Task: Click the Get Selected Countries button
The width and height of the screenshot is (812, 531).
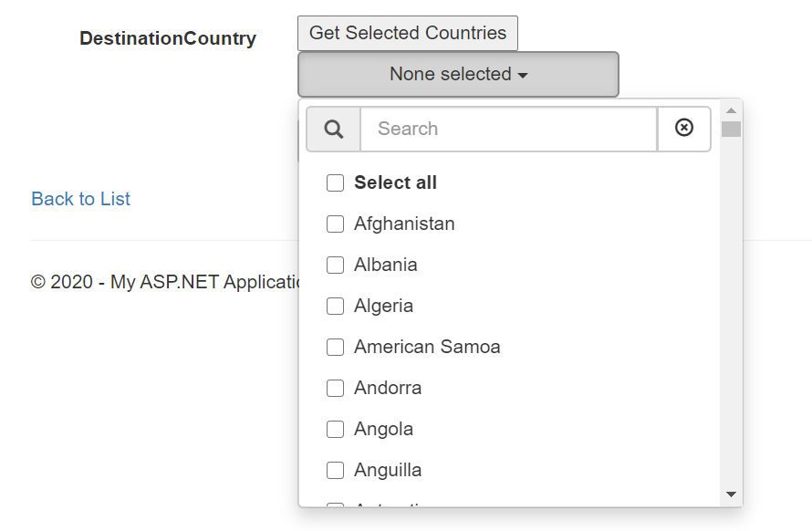Action: click(408, 33)
